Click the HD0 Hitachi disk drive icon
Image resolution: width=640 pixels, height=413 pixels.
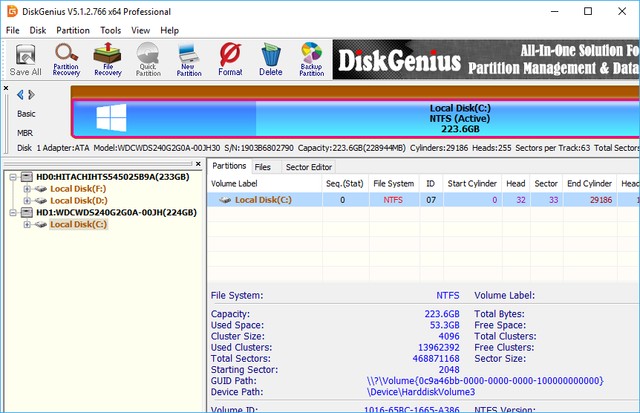click(x=27, y=177)
